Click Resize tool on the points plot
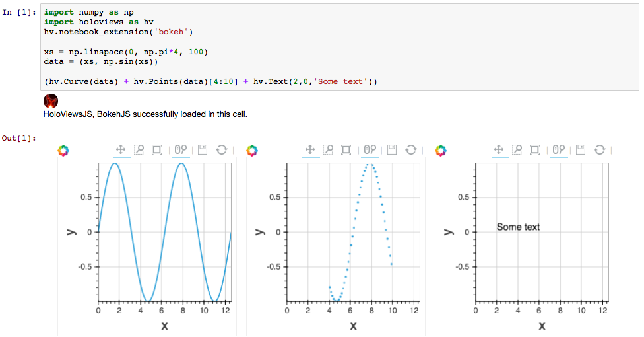 (x=346, y=150)
